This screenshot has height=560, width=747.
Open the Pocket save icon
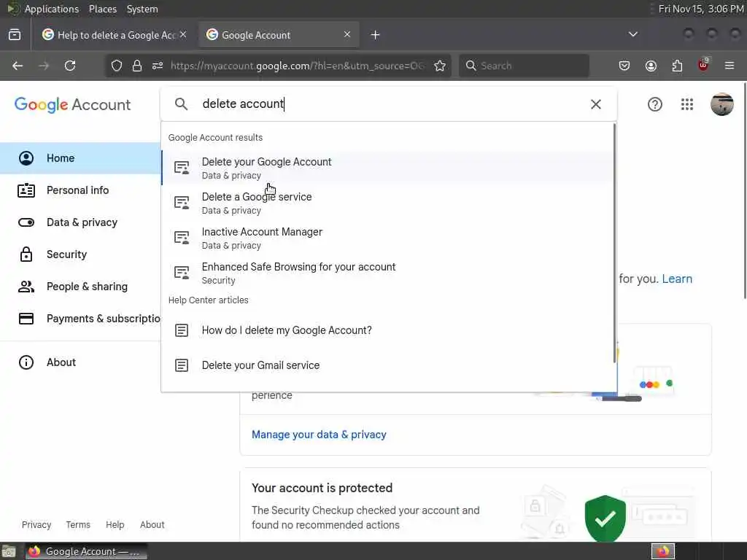tap(624, 66)
